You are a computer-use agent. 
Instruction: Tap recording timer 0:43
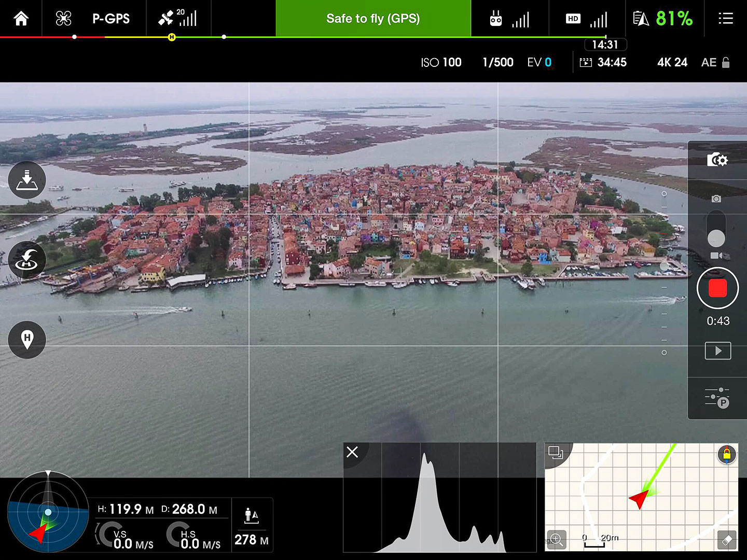(718, 321)
